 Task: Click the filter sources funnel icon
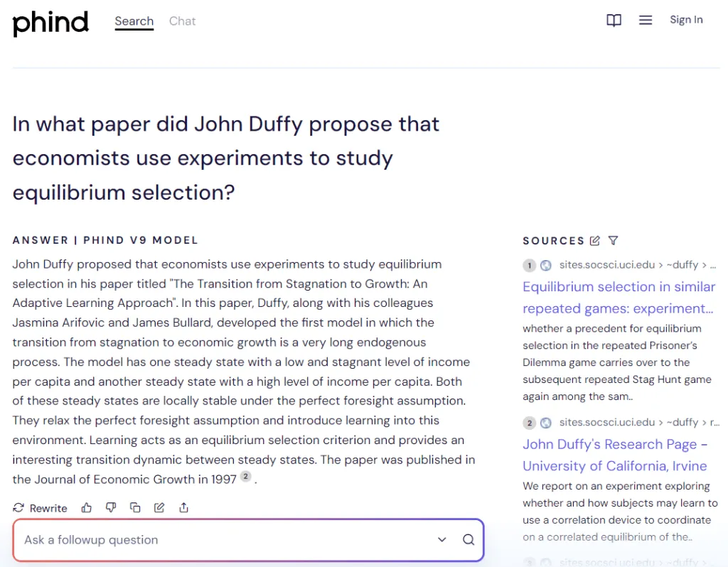click(614, 240)
